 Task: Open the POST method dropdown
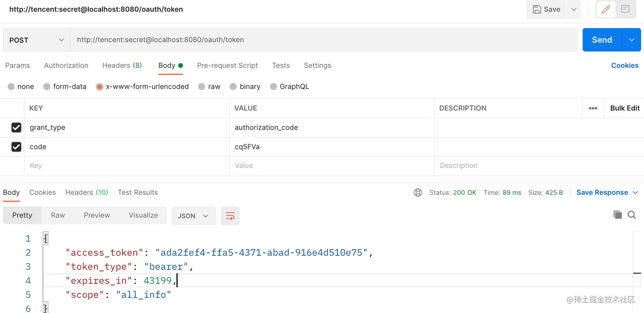click(x=37, y=40)
